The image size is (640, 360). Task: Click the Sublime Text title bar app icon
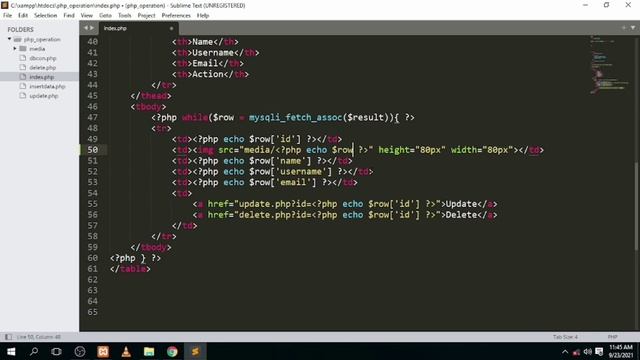coord(4,5)
